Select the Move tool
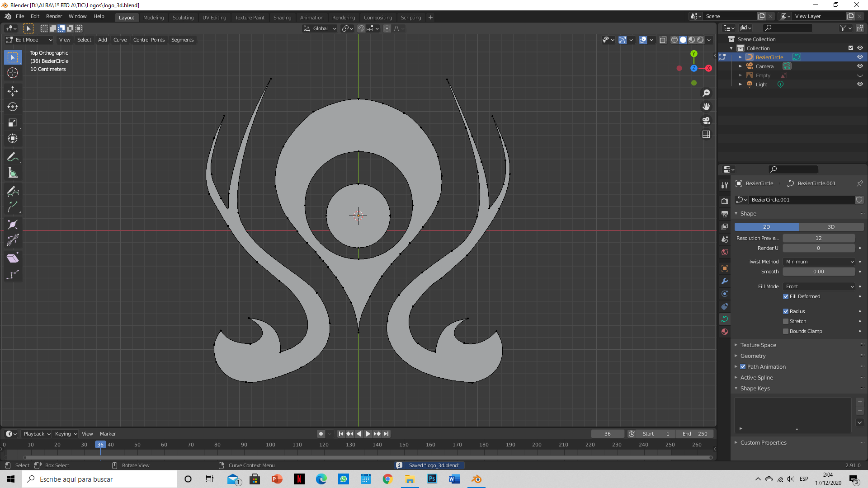This screenshot has width=868, height=488. click(x=13, y=91)
